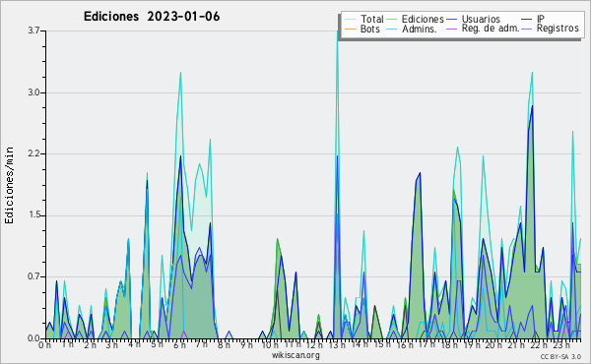Click the Ediciones/min axis title
Screen dimensions: 591x364
pyautogui.click(x=9, y=186)
